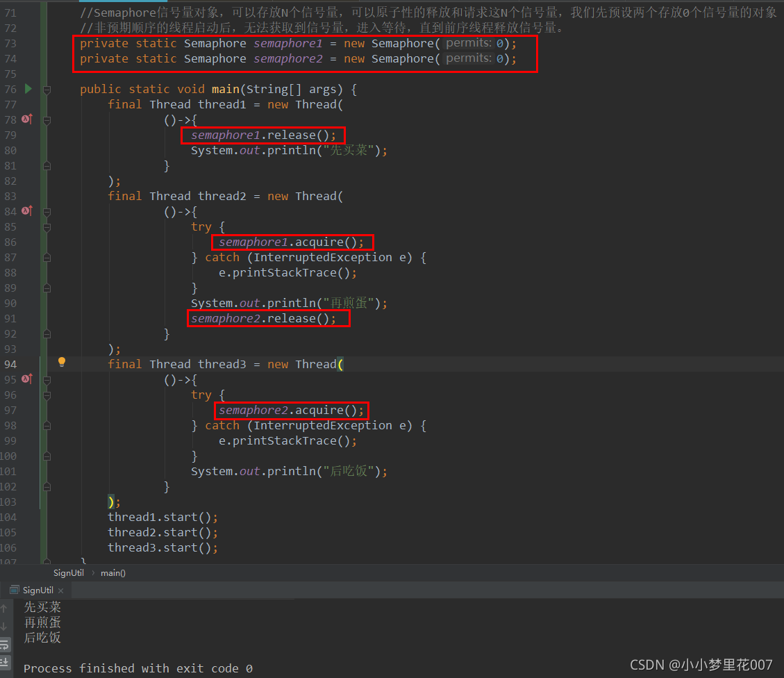Click the lambda gutter icon on line 84
This screenshot has height=678, width=784.
coord(28,211)
